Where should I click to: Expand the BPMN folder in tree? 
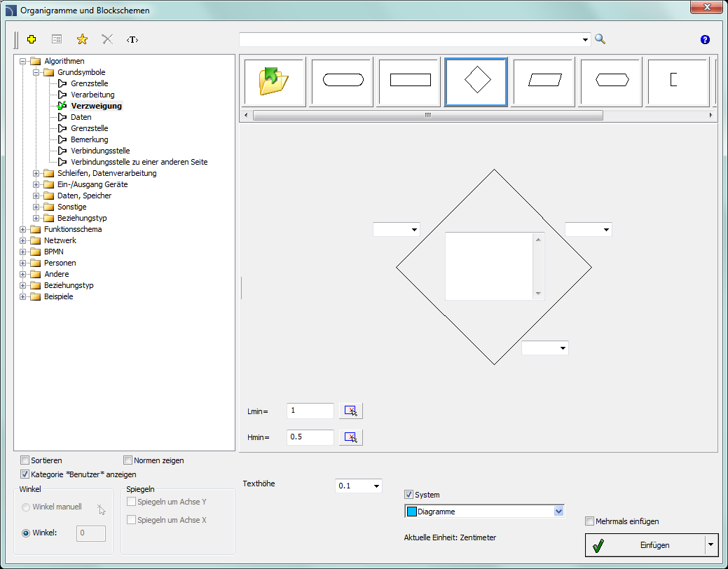click(x=24, y=252)
